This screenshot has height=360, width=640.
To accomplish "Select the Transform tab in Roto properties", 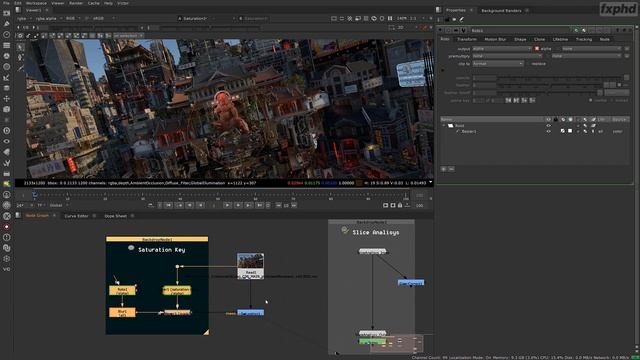I will tap(467, 39).
